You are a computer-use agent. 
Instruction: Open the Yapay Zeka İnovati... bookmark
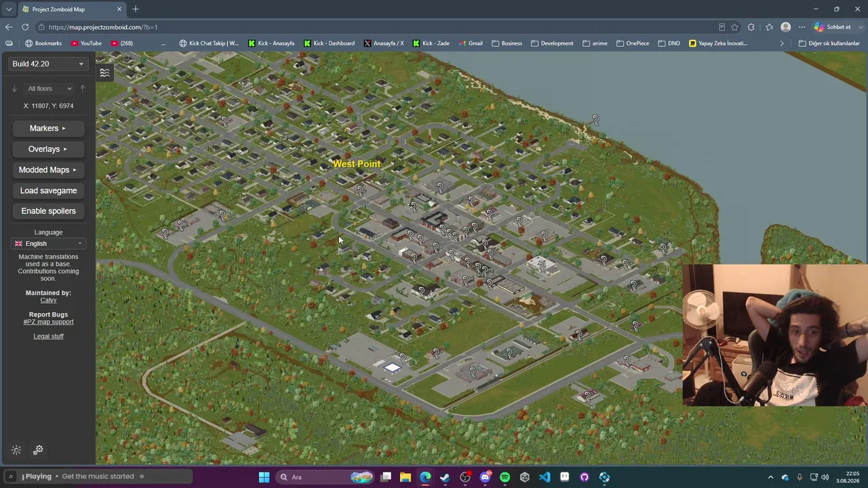(x=718, y=43)
